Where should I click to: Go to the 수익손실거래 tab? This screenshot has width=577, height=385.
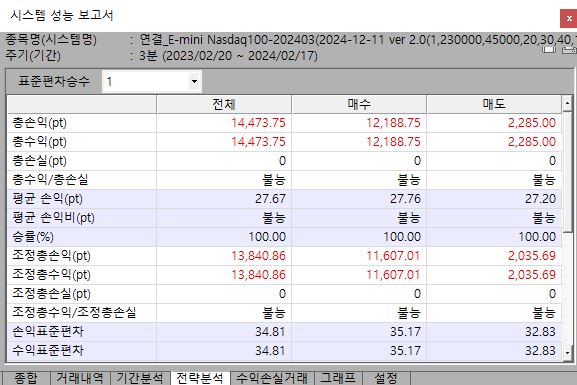pyautogui.click(x=272, y=378)
